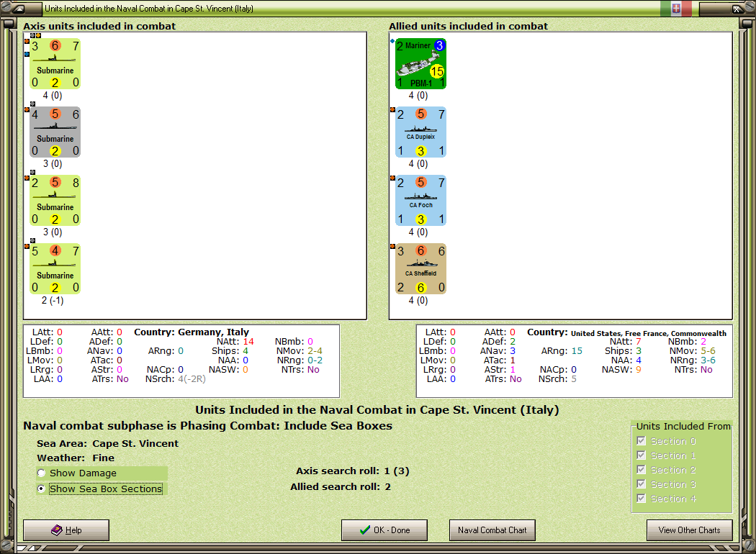Click the title bar system menu icon
The image size is (756, 554).
tap(19, 8)
